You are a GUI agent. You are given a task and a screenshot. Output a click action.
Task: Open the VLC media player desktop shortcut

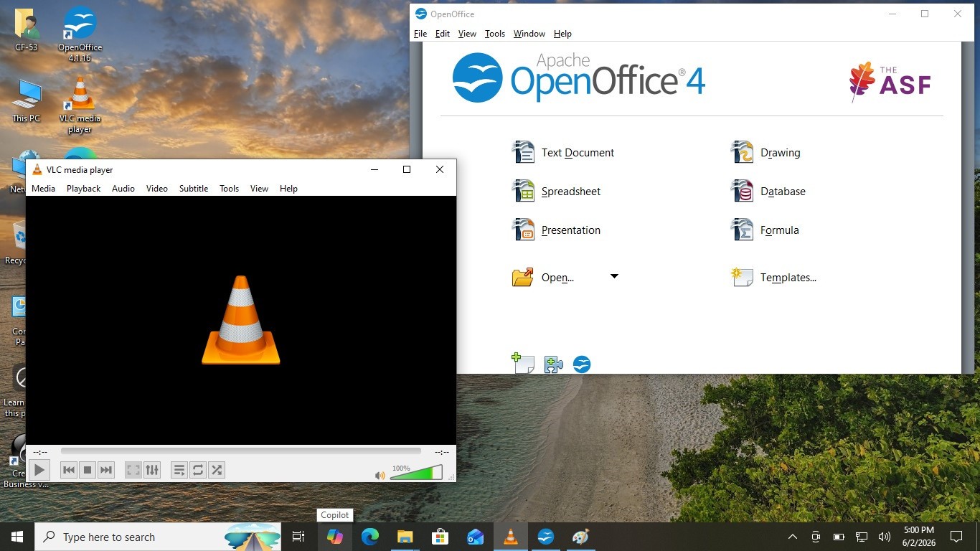pyautogui.click(x=80, y=105)
